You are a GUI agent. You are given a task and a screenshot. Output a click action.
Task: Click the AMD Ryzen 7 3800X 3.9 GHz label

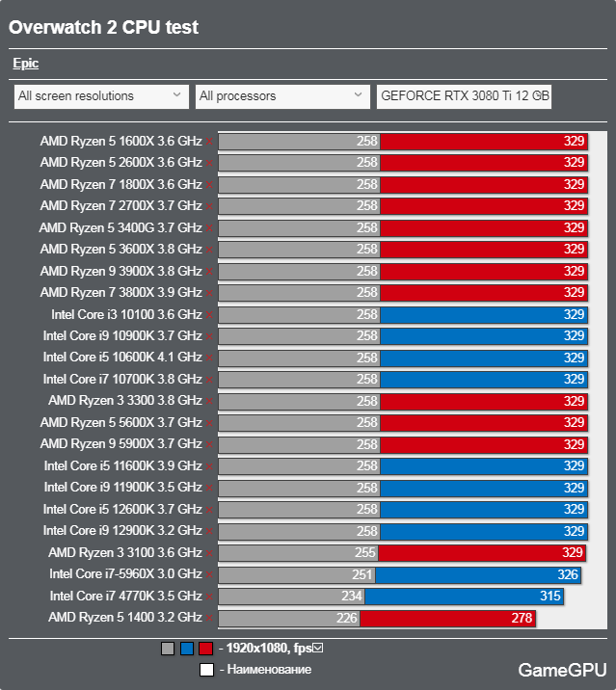click(x=121, y=292)
